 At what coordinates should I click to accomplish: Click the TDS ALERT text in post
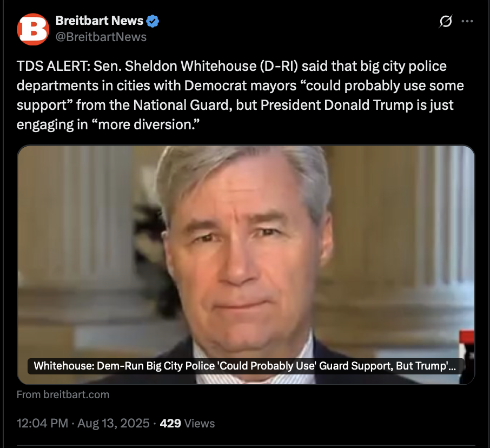[53, 66]
